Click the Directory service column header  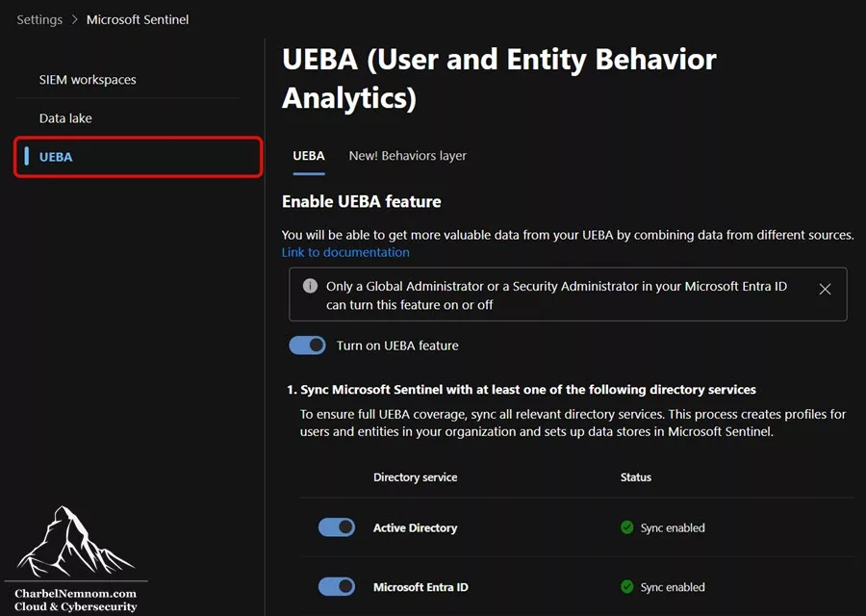click(416, 477)
